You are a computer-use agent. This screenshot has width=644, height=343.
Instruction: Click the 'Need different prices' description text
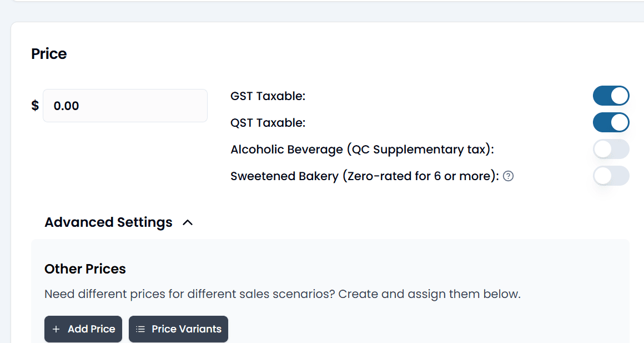283,294
